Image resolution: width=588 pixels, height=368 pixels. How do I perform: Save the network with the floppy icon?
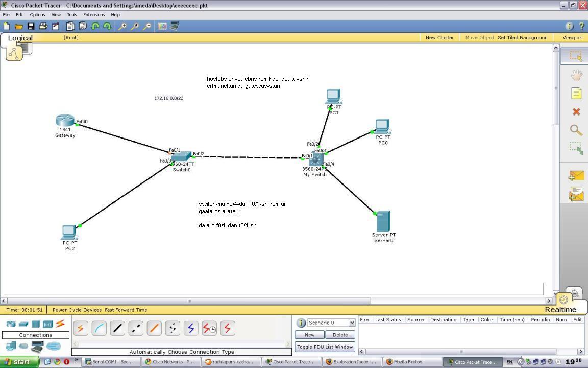pyautogui.click(x=31, y=26)
